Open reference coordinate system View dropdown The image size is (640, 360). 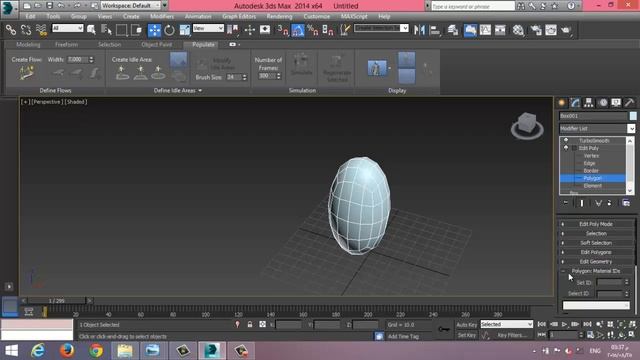tap(208, 28)
